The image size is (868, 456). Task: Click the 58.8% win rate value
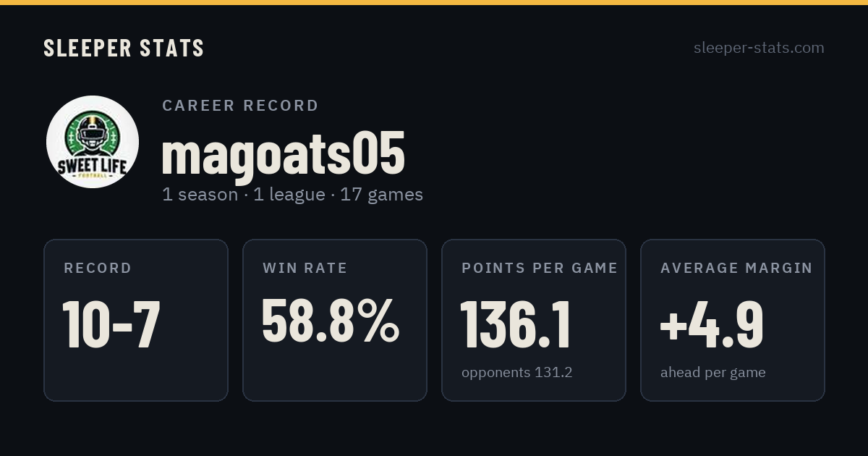[x=330, y=321]
